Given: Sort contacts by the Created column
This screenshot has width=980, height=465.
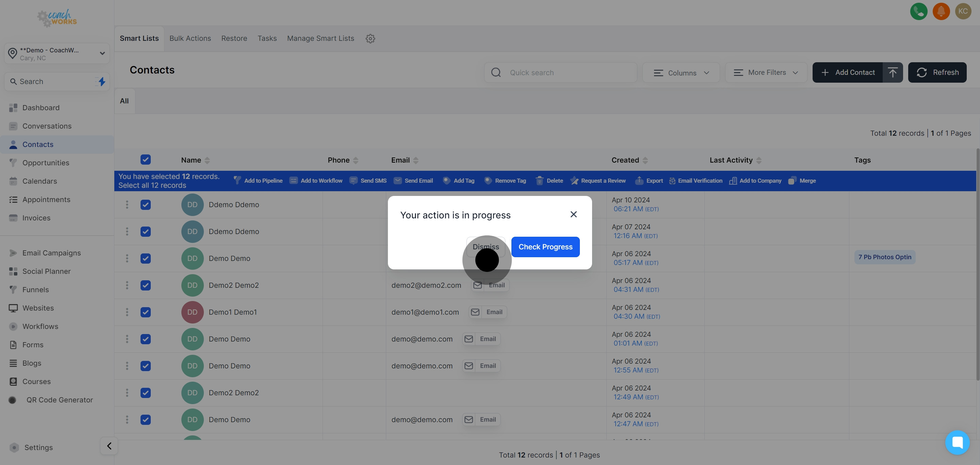Looking at the screenshot, I should click(x=645, y=160).
